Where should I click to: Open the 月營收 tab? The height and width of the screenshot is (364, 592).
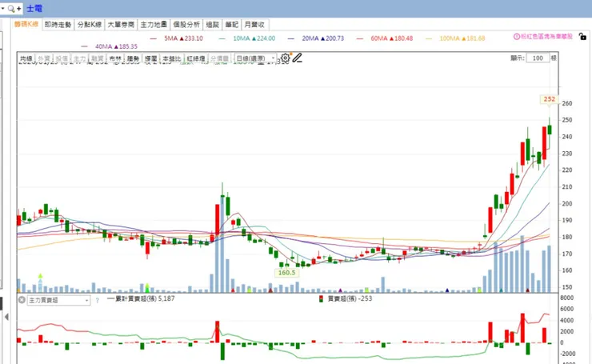[254, 25]
